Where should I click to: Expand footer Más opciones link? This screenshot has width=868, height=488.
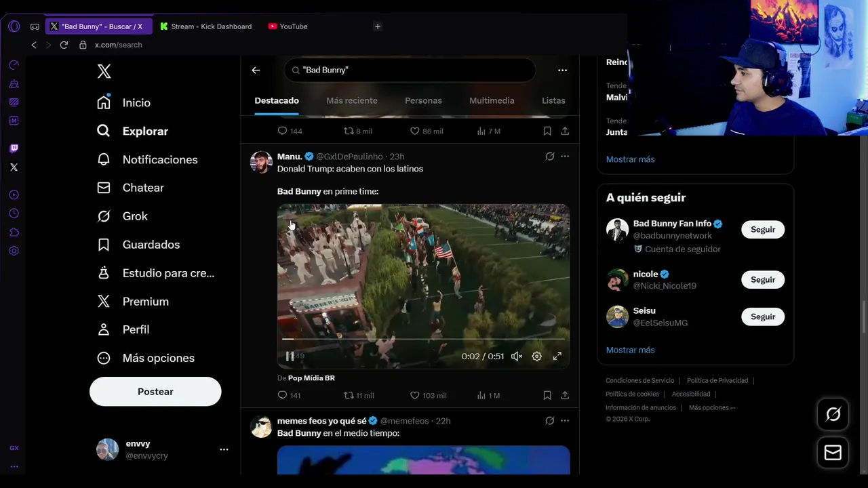(x=712, y=408)
